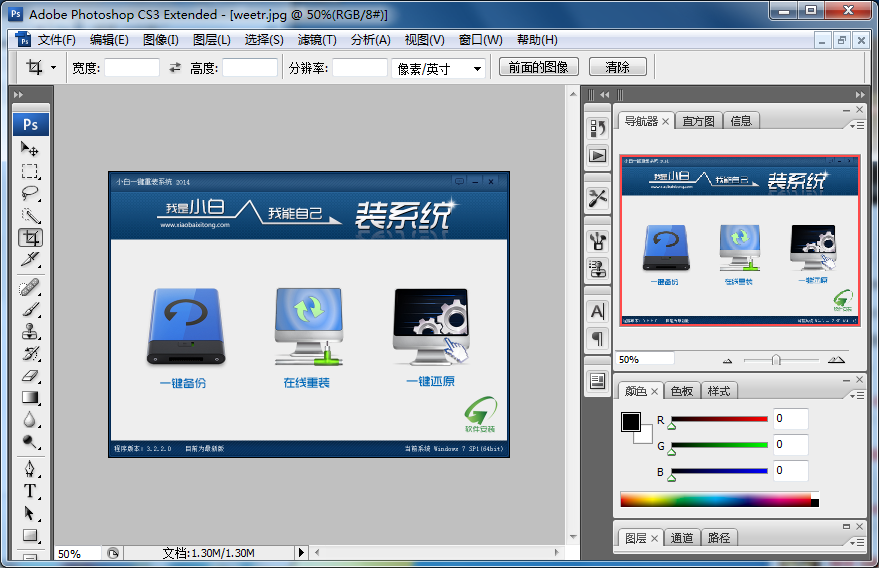Screen dimensions: 879x568
Task: Click the 前面的图像 button
Action: tap(538, 67)
